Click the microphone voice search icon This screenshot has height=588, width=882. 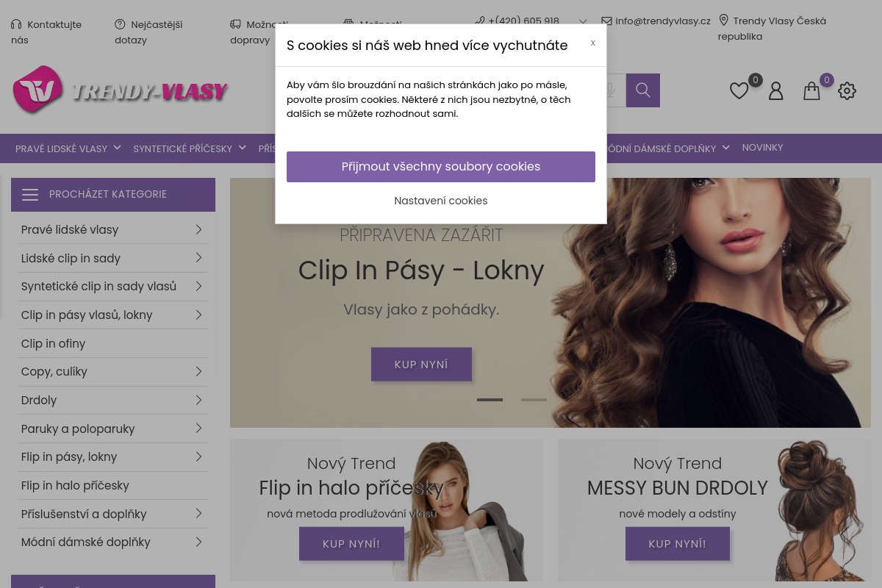610,90
